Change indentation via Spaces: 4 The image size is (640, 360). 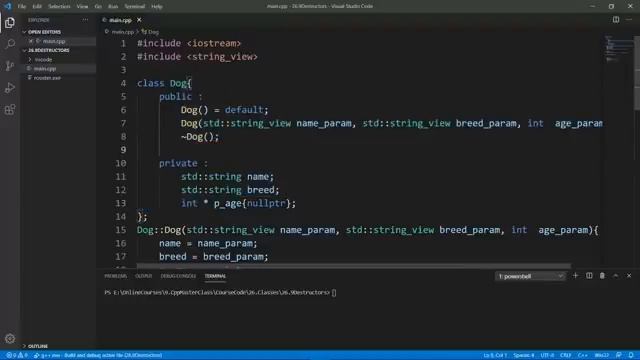click(x=524, y=355)
